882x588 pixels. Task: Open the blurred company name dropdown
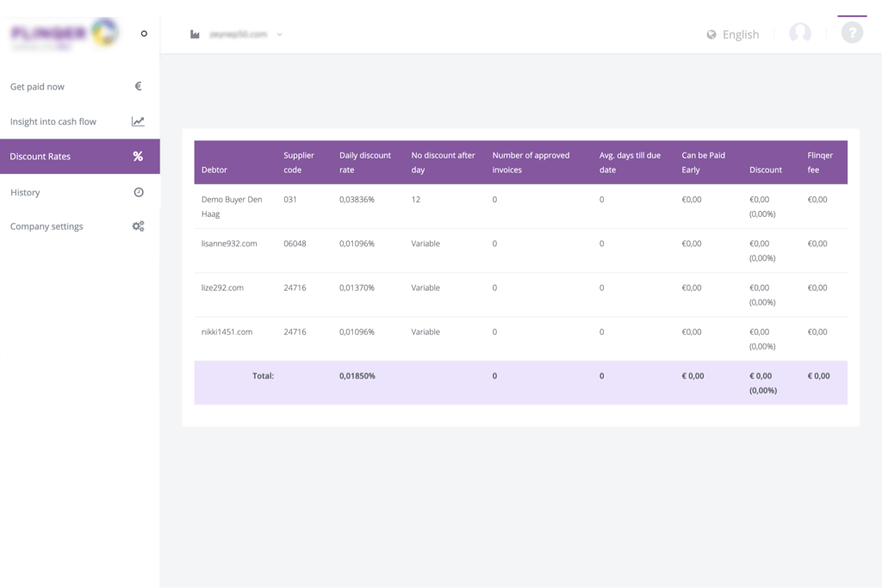238,34
